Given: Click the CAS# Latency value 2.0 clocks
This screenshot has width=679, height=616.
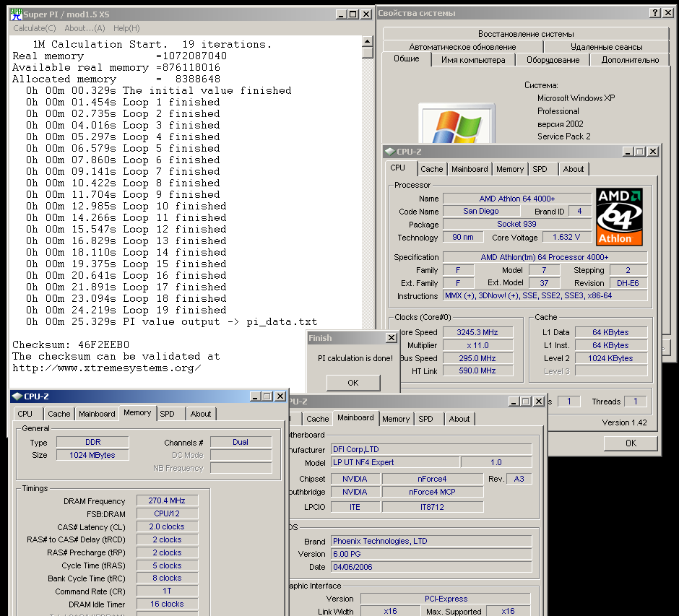Looking at the screenshot, I should tap(167, 526).
